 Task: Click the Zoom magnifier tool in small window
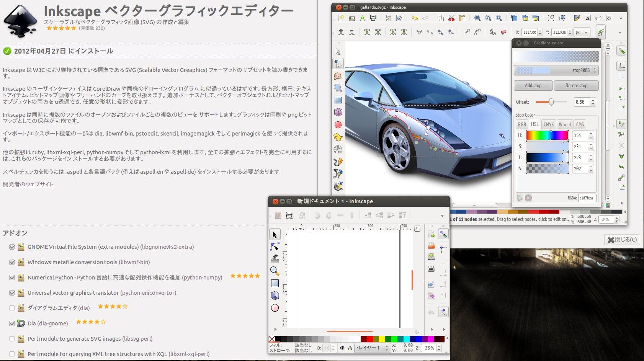coord(275,271)
